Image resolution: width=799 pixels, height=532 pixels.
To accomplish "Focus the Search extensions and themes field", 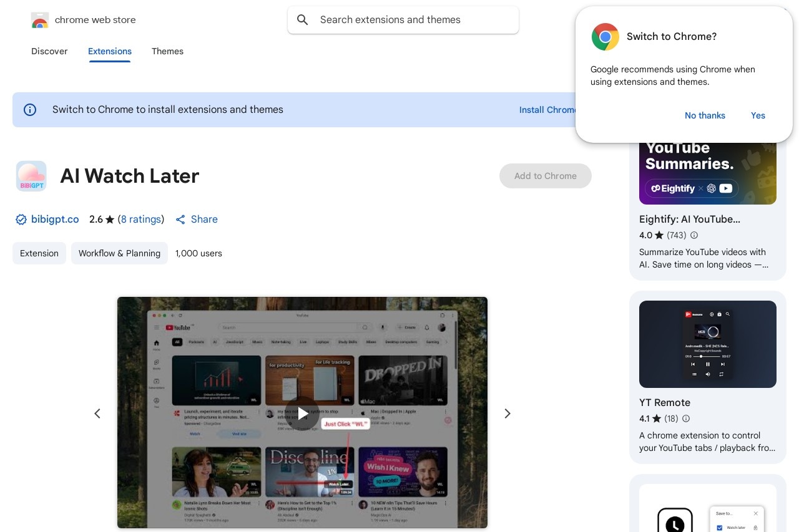I will pyautogui.click(x=403, y=20).
